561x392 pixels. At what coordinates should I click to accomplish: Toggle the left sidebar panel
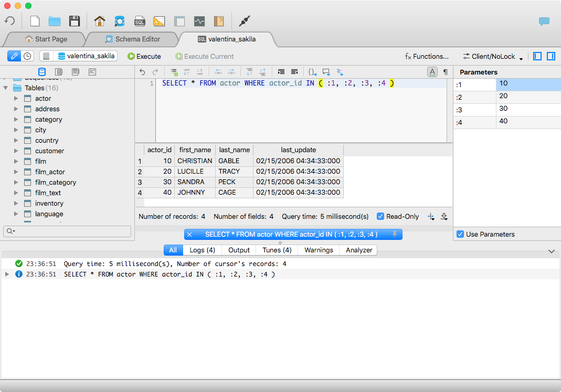click(537, 56)
